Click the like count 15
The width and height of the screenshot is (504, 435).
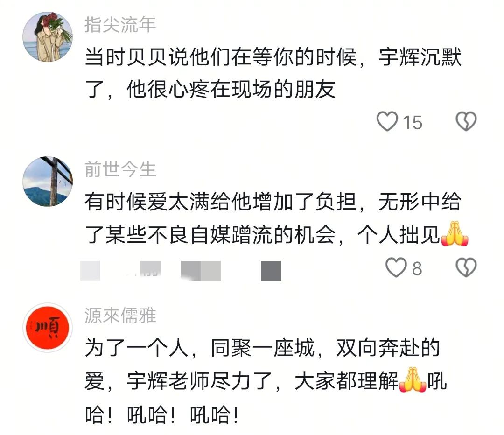pyautogui.click(x=413, y=122)
